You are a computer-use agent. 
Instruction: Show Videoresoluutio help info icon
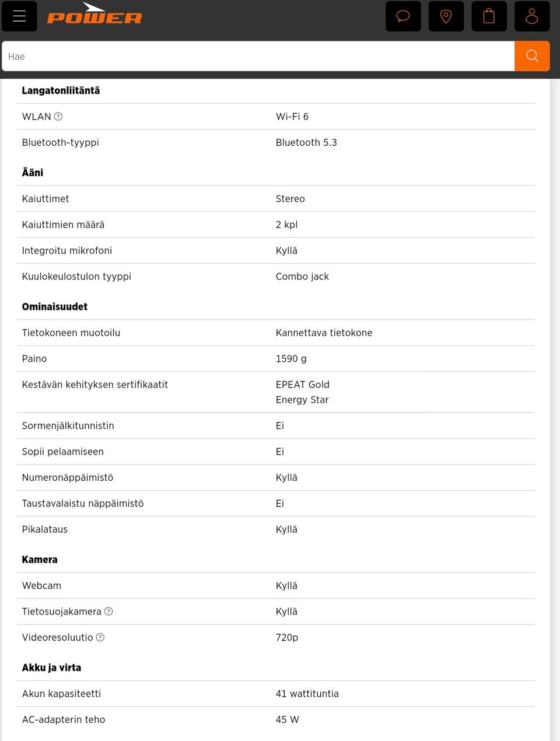(100, 637)
